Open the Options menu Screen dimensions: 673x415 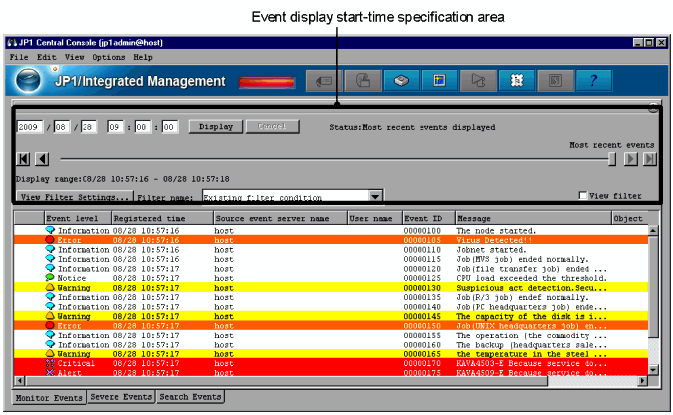[x=107, y=58]
